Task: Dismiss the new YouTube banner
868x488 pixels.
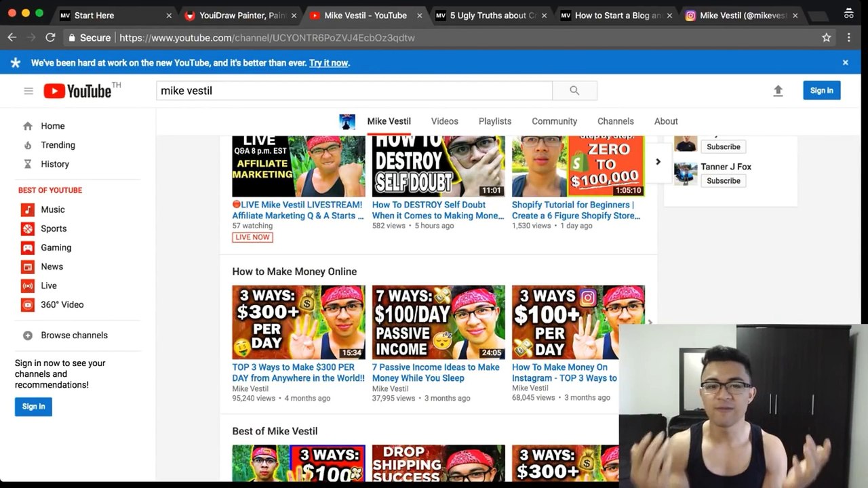Action: [846, 62]
